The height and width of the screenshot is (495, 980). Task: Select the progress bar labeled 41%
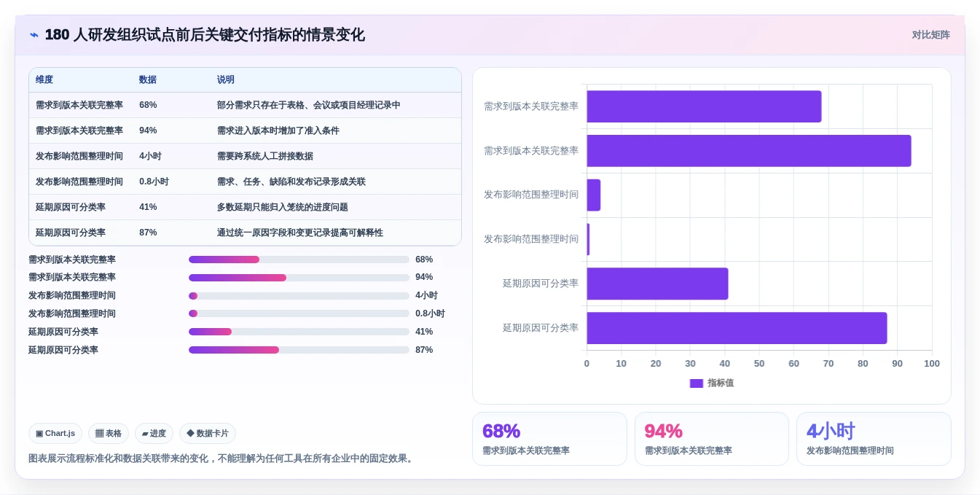point(299,332)
